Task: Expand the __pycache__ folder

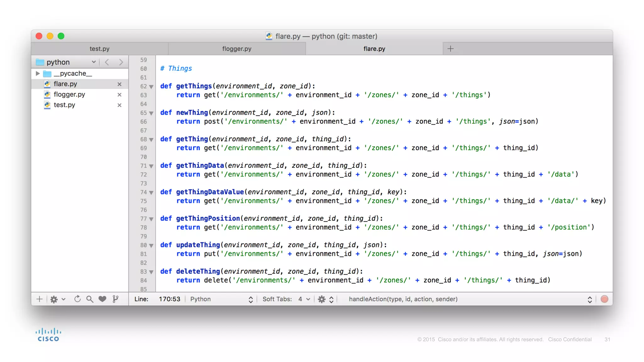Action: point(38,74)
